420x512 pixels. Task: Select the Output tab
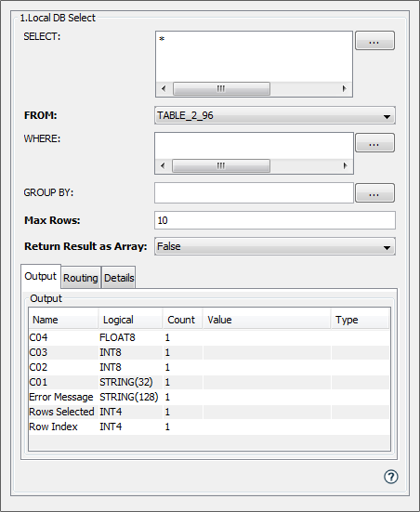[x=41, y=276]
